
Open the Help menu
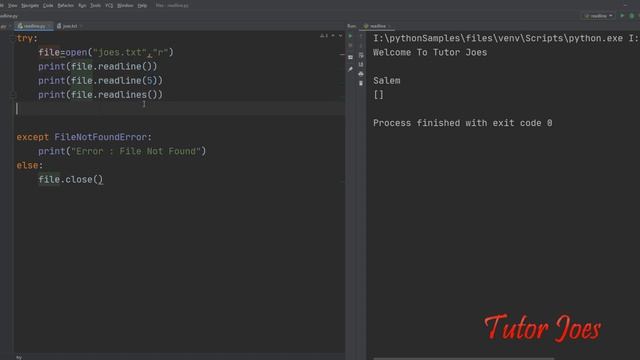[142, 5]
